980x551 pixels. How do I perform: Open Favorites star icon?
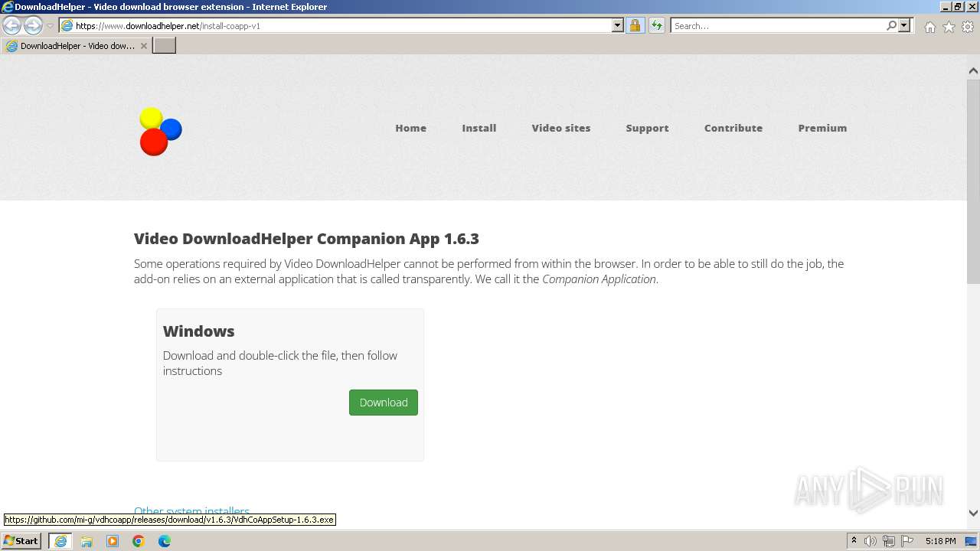[x=949, y=27]
